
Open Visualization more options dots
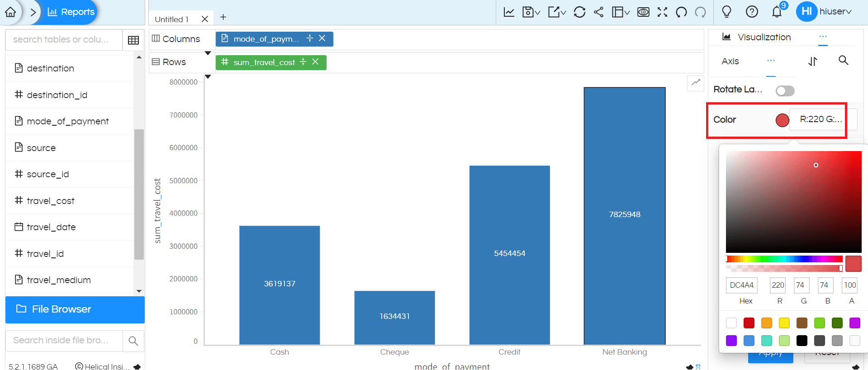(x=823, y=37)
